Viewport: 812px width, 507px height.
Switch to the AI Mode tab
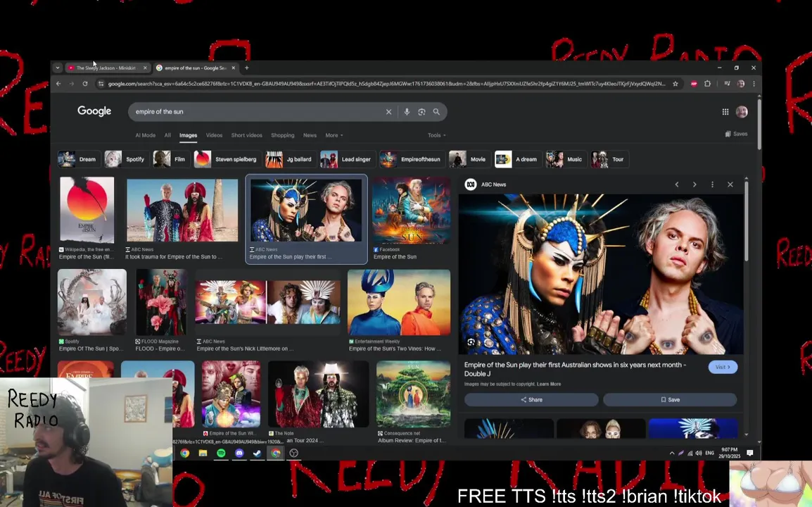click(146, 135)
